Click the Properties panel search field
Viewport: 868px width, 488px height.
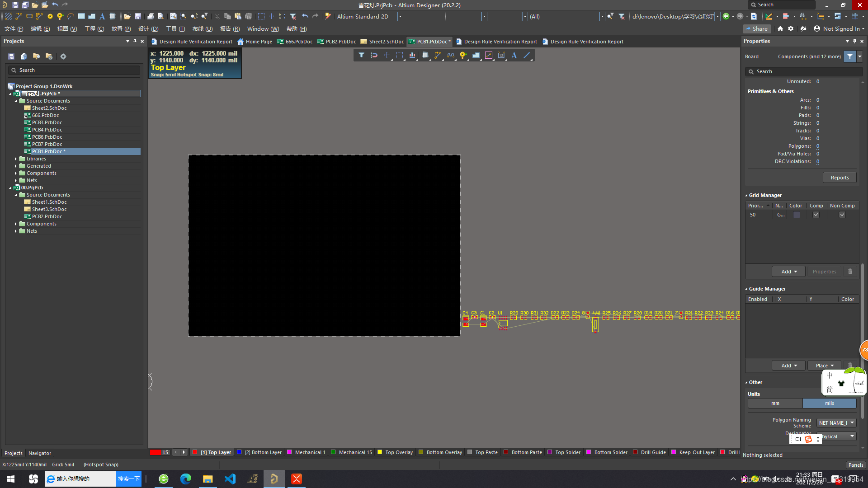pyautogui.click(x=804, y=71)
